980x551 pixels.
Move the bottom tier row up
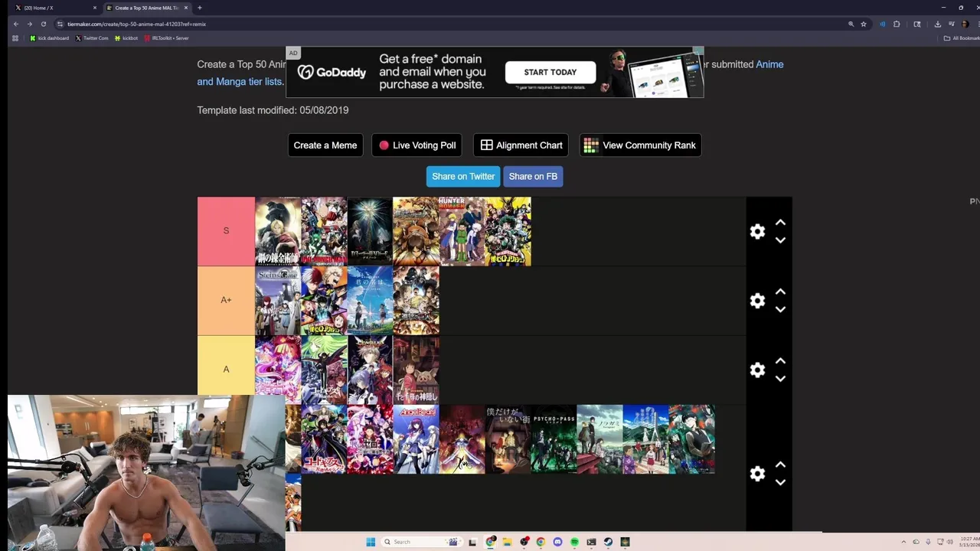click(780, 465)
